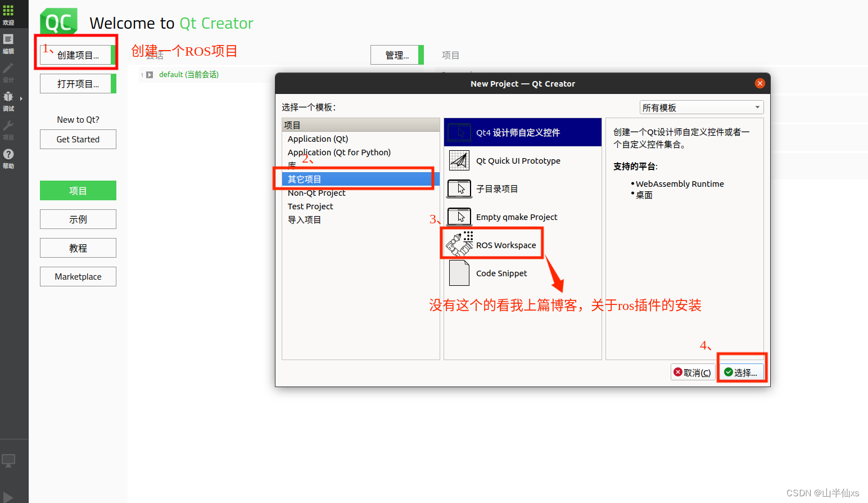The height and width of the screenshot is (503, 868).
Task: Click the 项目 header in category list
Action: [x=361, y=125]
